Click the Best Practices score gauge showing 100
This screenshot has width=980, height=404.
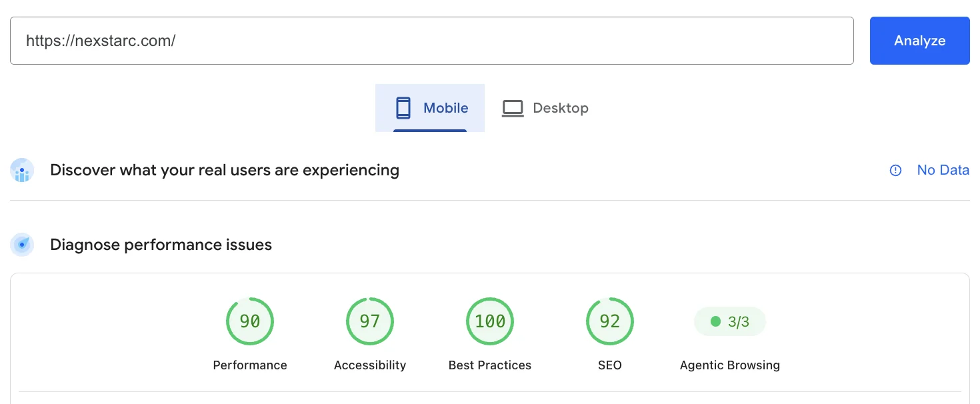click(x=490, y=321)
